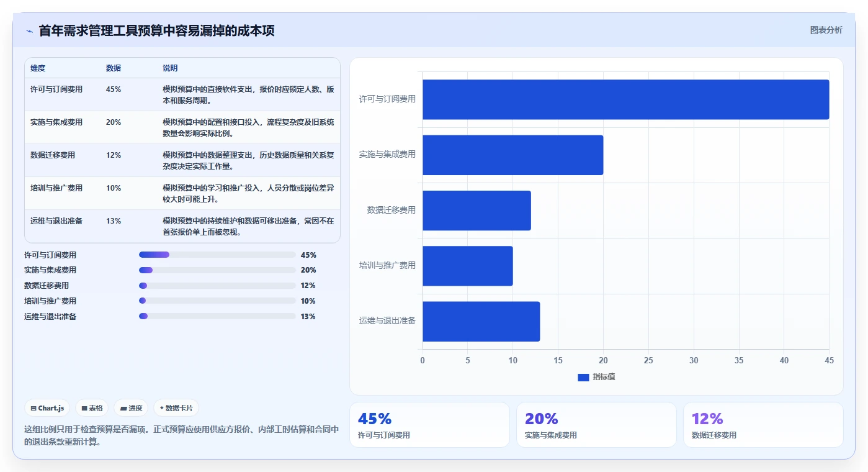The image size is (868, 472).
Task: Click the 数据卡片 chip
Action: tap(176, 408)
